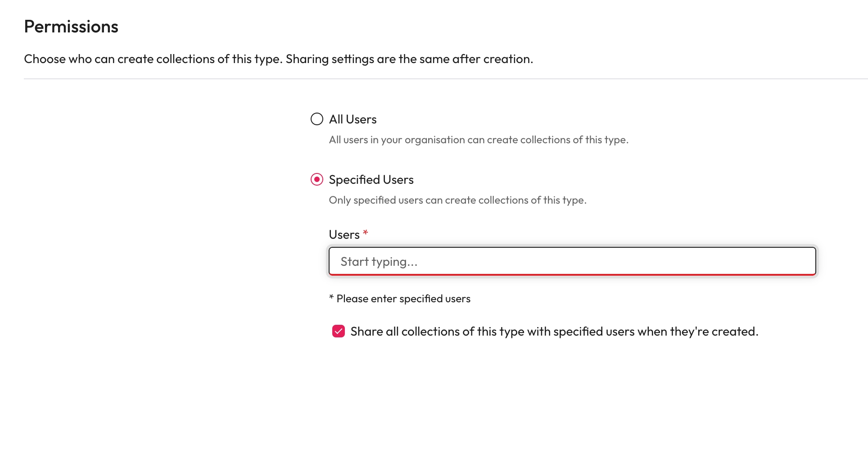Click the "All users in your organisation" description
868x473 pixels.
point(478,140)
